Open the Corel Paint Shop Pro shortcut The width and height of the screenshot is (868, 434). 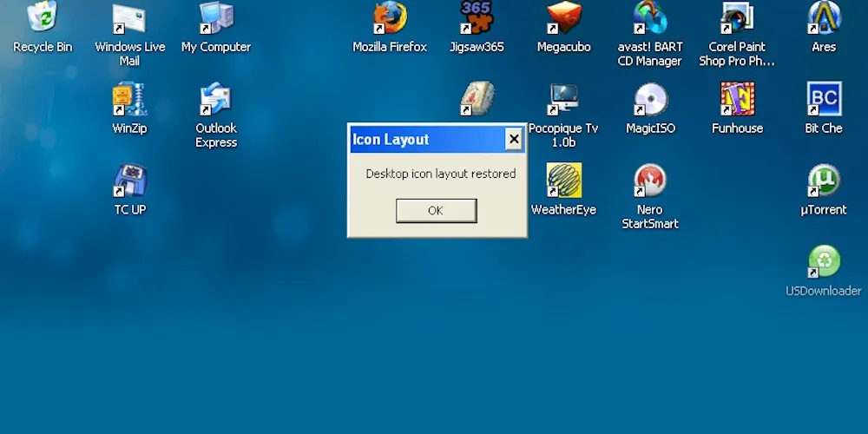[x=737, y=19]
